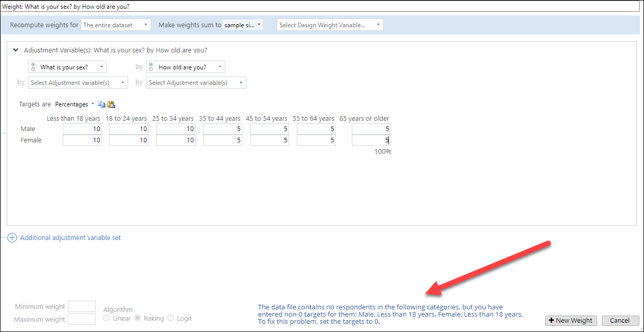Click the Male Less than 18 years target field
The width and height of the screenshot is (644, 332).
coord(82,129)
